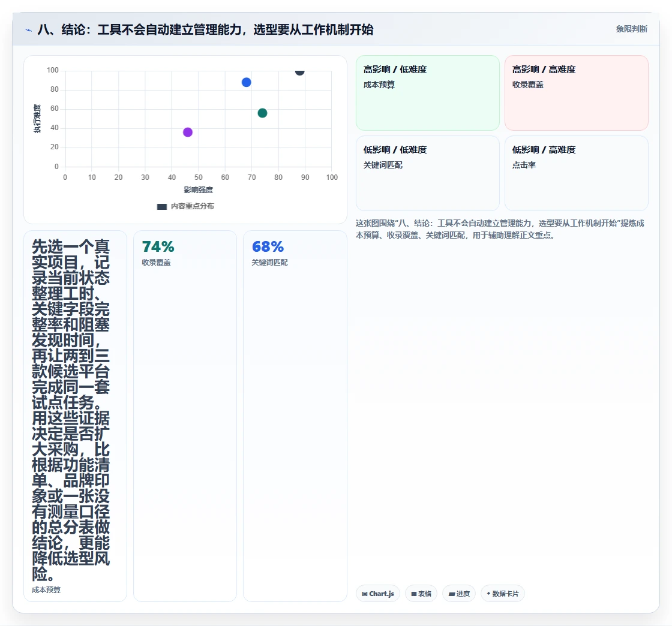Click the teal scatter point near 74

coord(262,113)
